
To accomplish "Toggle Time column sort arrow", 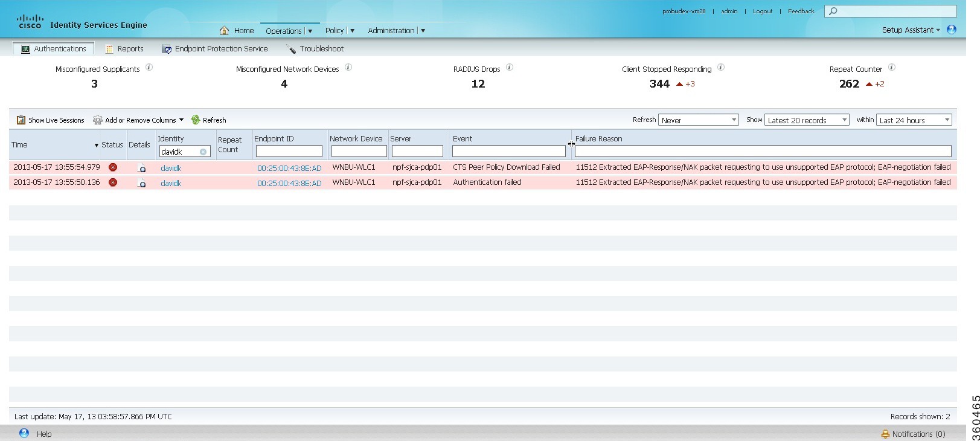I will 96,145.
